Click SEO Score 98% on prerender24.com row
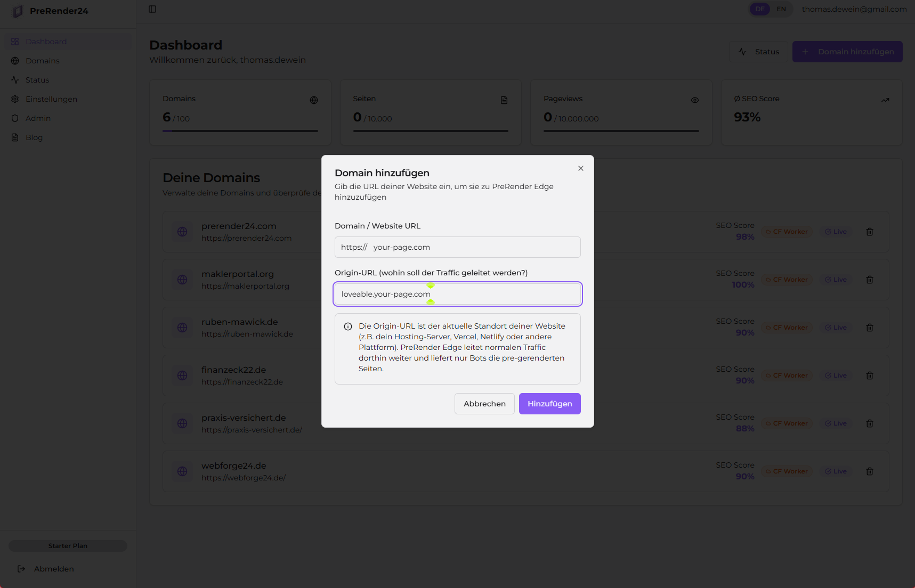 [x=745, y=237]
